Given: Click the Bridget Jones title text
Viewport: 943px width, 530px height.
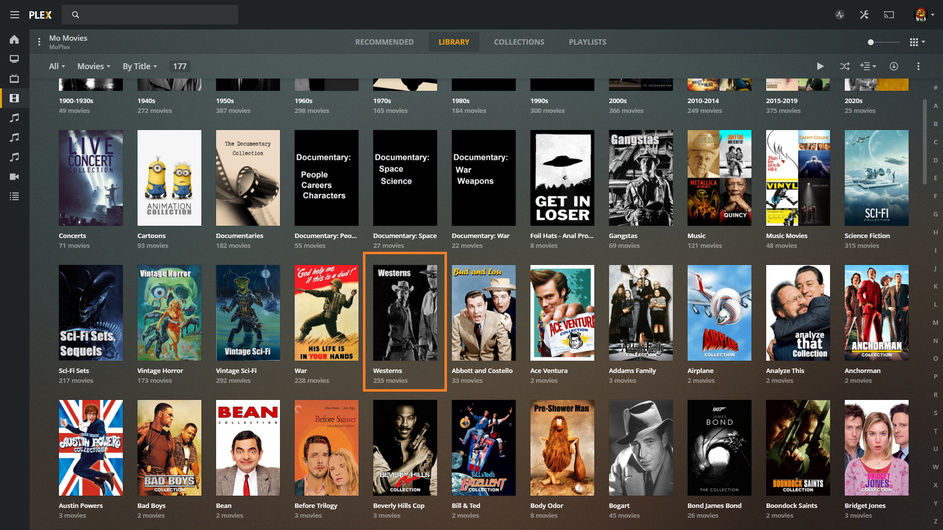Looking at the screenshot, I should click(x=865, y=506).
